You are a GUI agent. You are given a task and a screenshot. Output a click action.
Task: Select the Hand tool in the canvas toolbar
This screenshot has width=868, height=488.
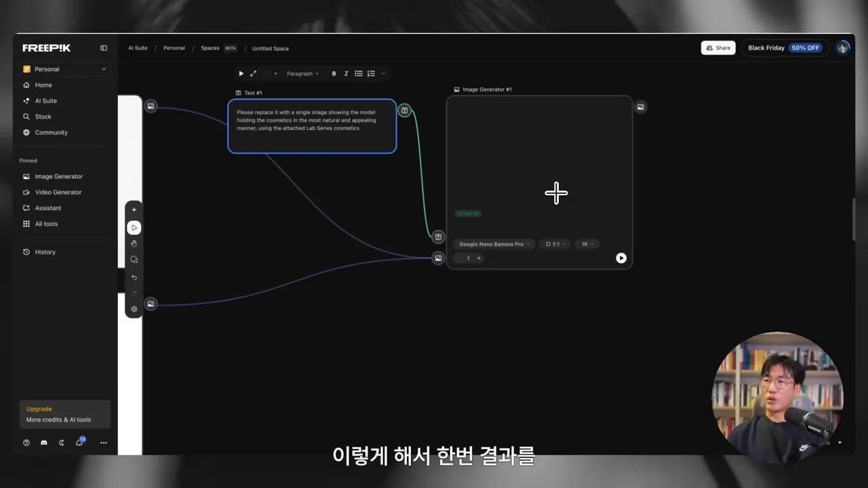(x=134, y=244)
